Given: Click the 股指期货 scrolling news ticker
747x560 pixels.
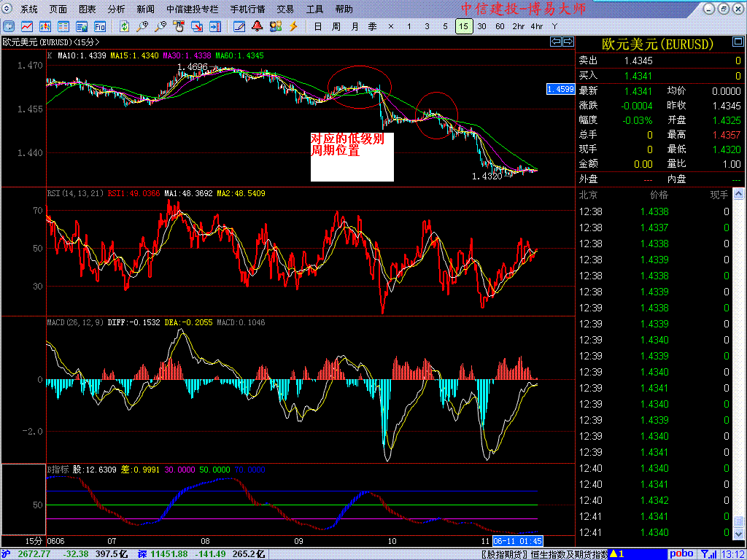Looking at the screenshot, I should [x=544, y=554].
